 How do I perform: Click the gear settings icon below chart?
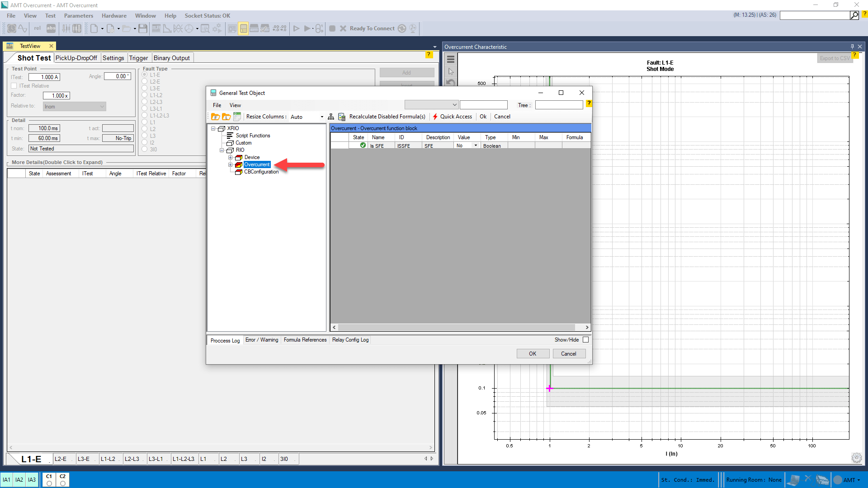(856, 458)
